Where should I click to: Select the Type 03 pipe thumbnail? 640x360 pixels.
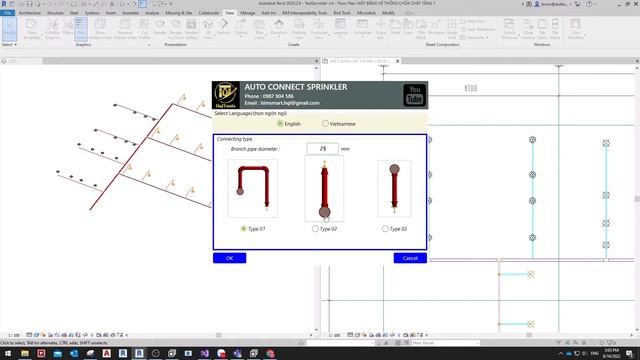(394, 188)
